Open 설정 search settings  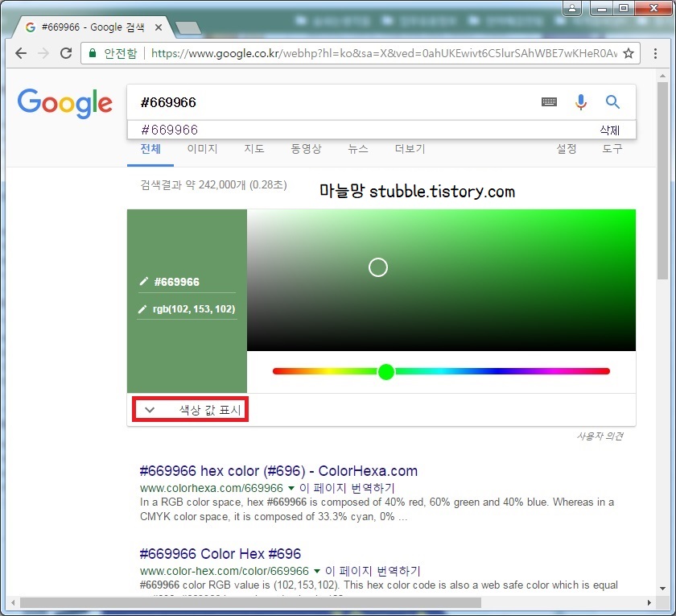(566, 149)
